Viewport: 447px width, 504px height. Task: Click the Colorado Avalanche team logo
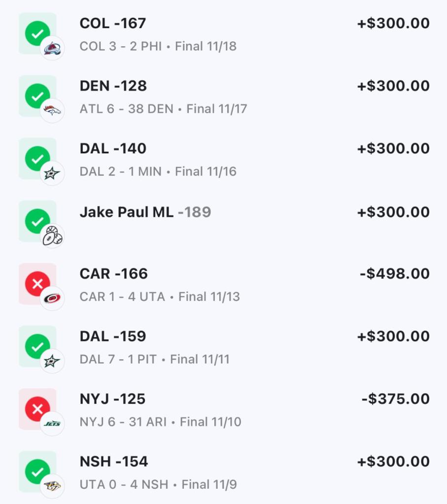(x=52, y=48)
